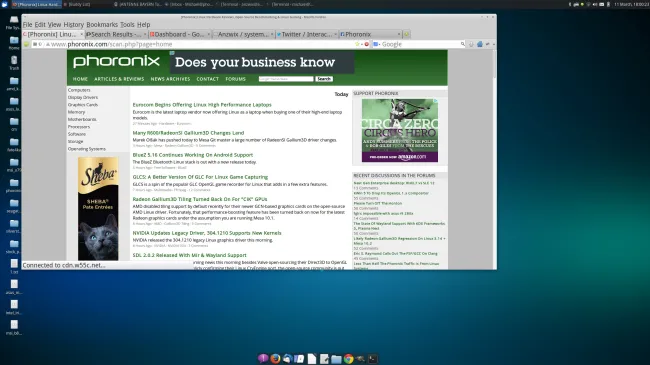
Task: Open the search engine dropdown next to Google
Action: 377,44
